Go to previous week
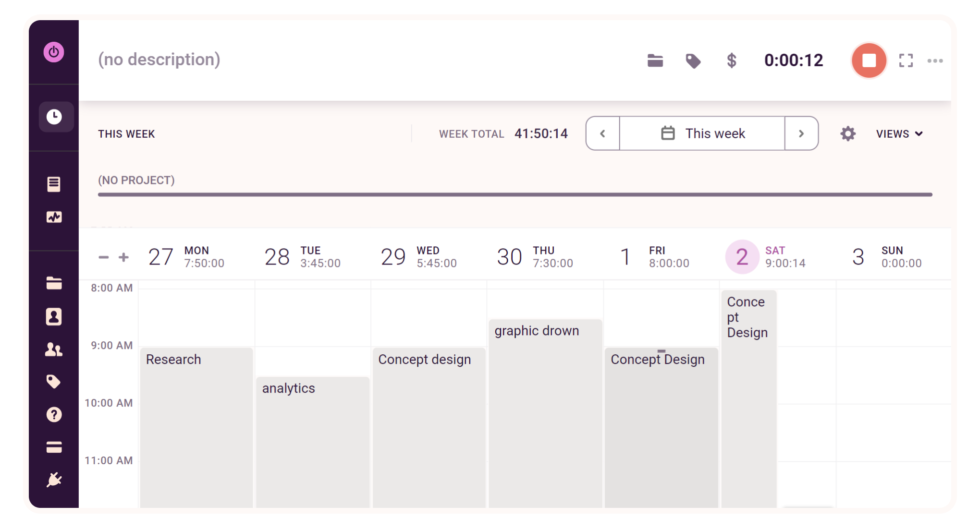The width and height of the screenshot is (980, 529). (603, 133)
